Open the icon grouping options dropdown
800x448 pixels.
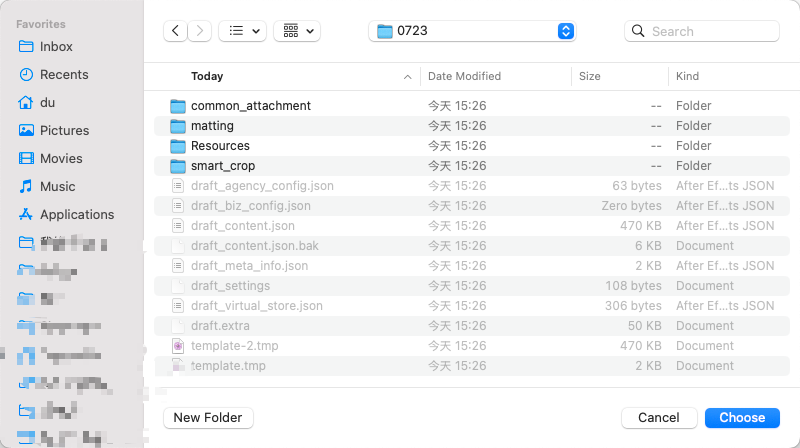tap(297, 31)
